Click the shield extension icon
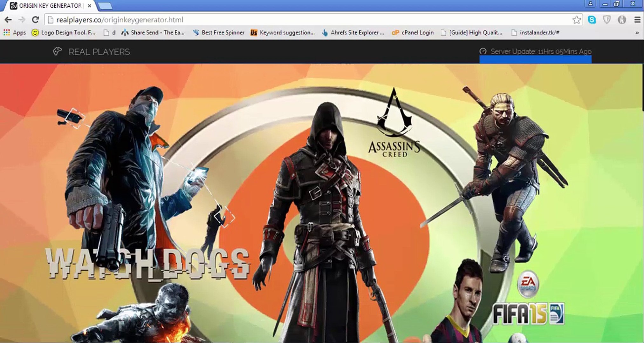Image resolution: width=644 pixels, height=343 pixels. click(x=607, y=20)
